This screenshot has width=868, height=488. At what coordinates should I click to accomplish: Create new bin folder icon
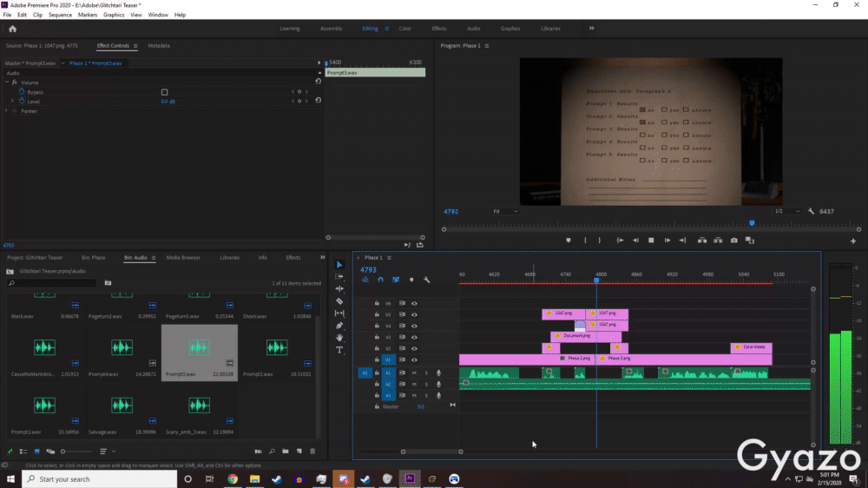(285, 452)
